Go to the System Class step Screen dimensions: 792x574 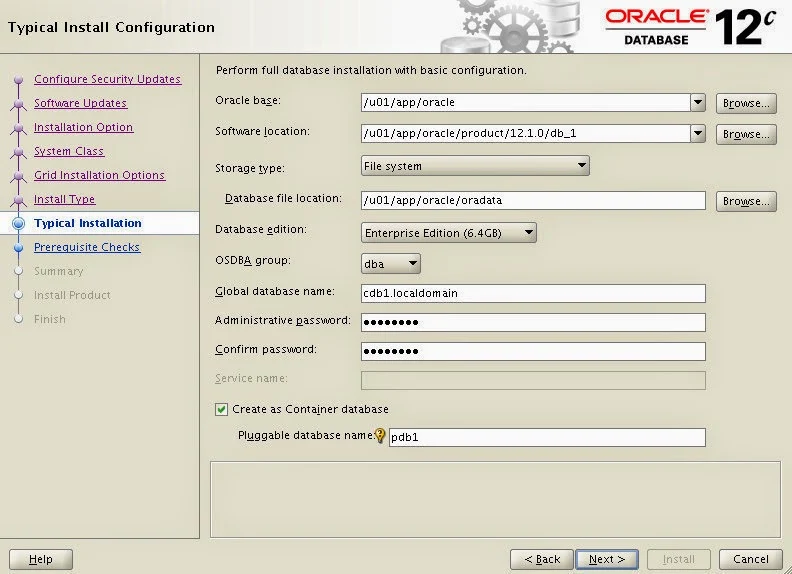(69, 151)
